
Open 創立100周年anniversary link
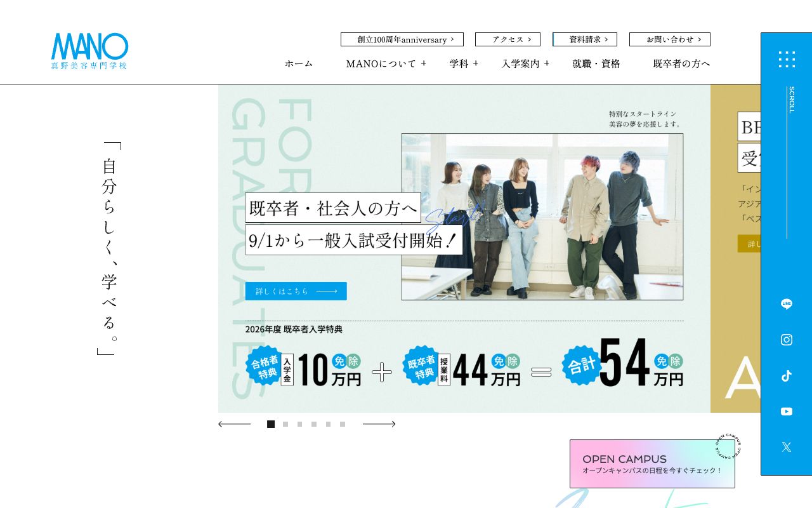pyautogui.click(x=402, y=39)
